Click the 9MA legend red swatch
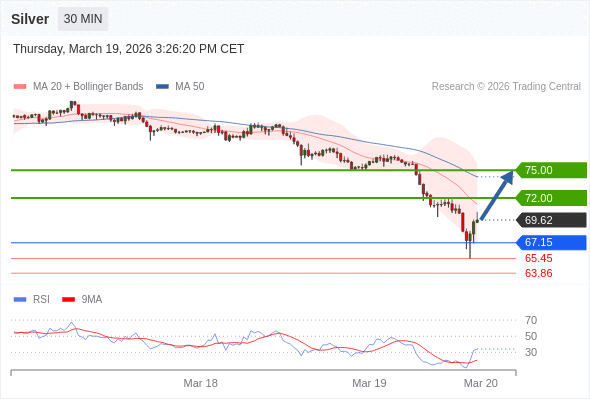This screenshot has height=400, width=590. (68, 300)
